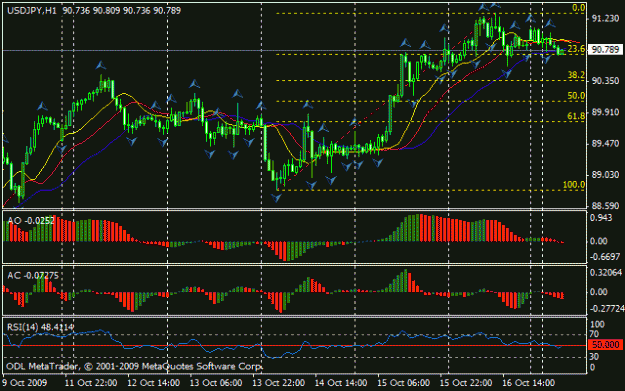Select the 90.789 current price label
Viewport: 625px width, 391px height.
coord(605,49)
